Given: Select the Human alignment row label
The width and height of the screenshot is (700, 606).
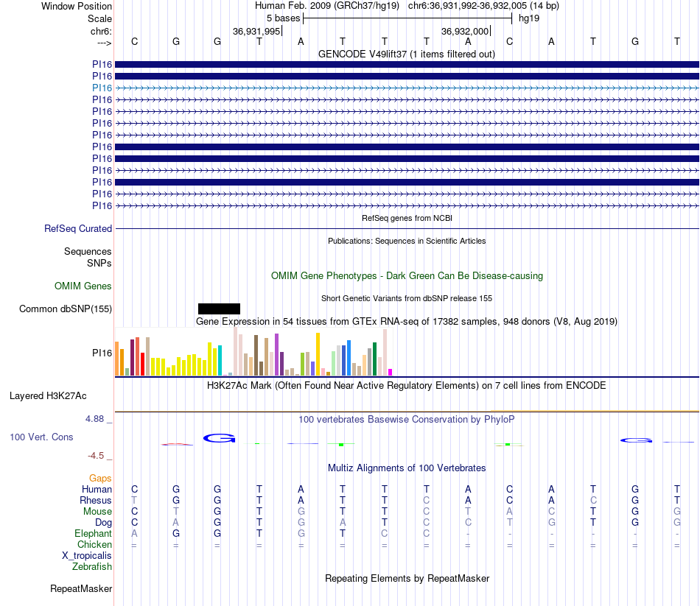Looking at the screenshot, I should pos(97,490).
